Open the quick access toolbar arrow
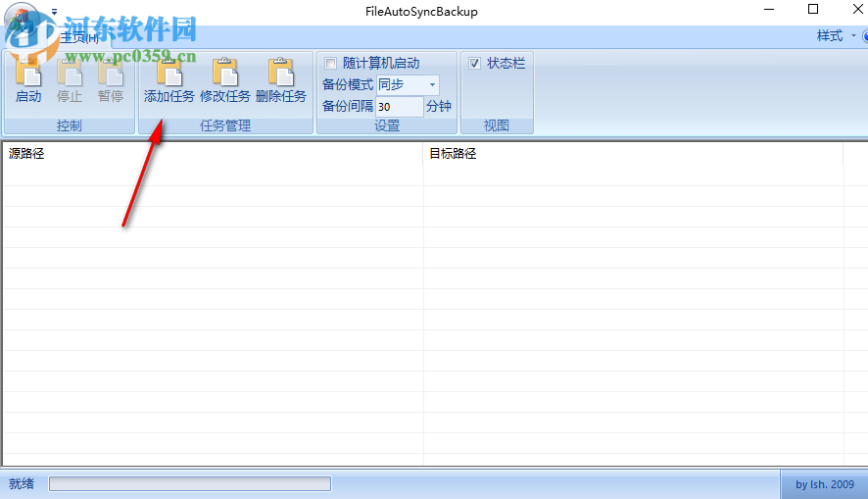This screenshot has width=868, height=499. point(54,11)
